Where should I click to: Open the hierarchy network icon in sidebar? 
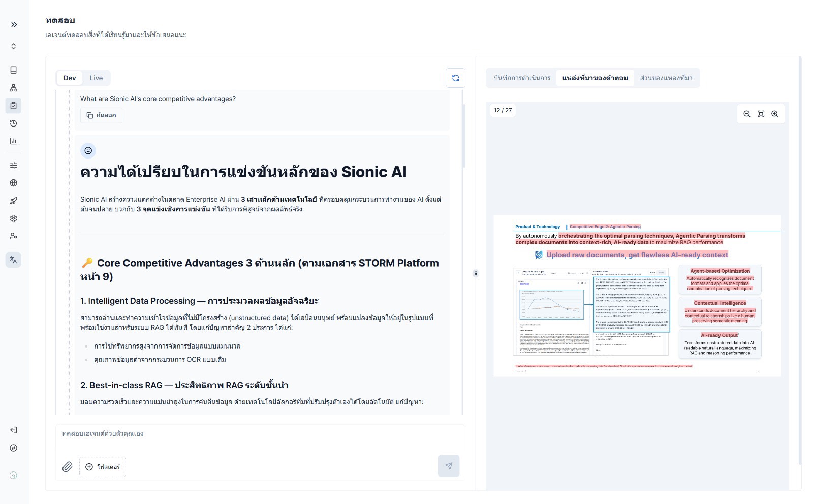point(14,88)
